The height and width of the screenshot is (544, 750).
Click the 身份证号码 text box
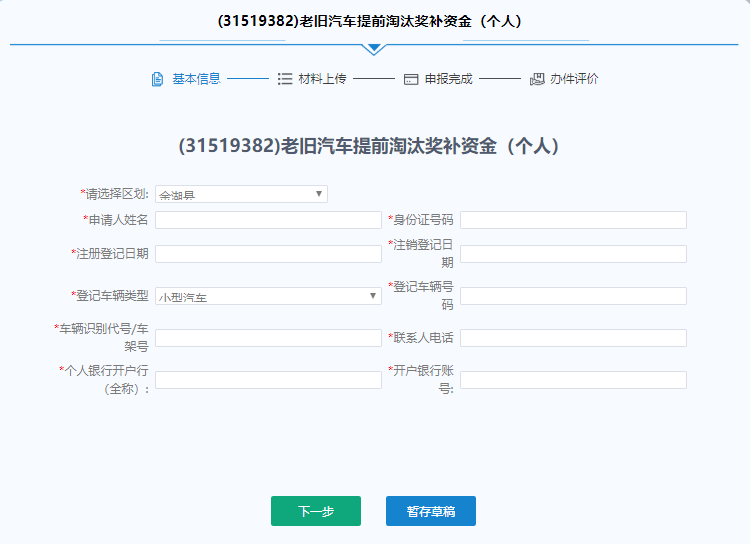(573, 220)
